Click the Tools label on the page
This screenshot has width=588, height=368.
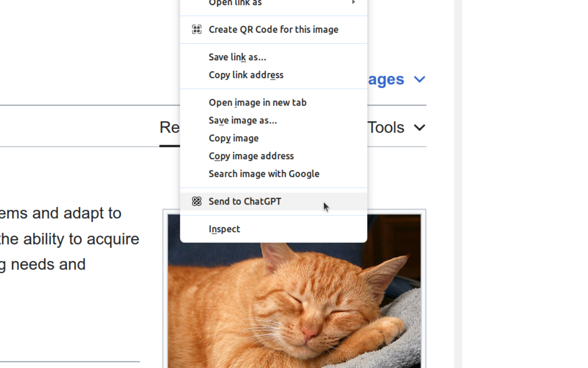(x=386, y=127)
